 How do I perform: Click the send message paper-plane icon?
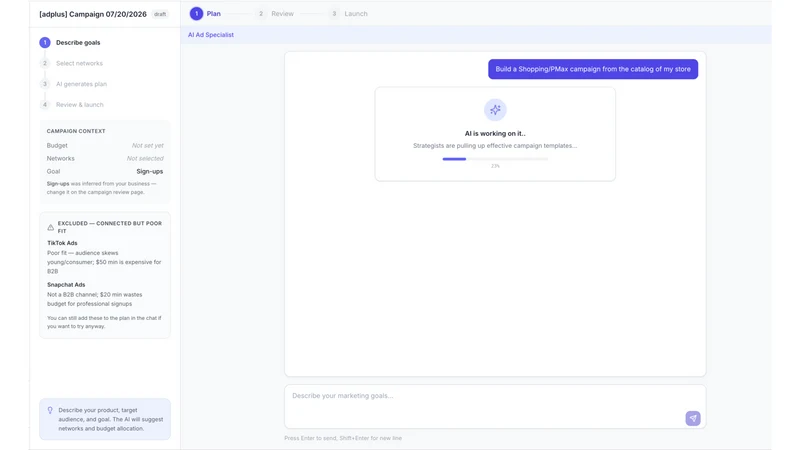(692, 418)
